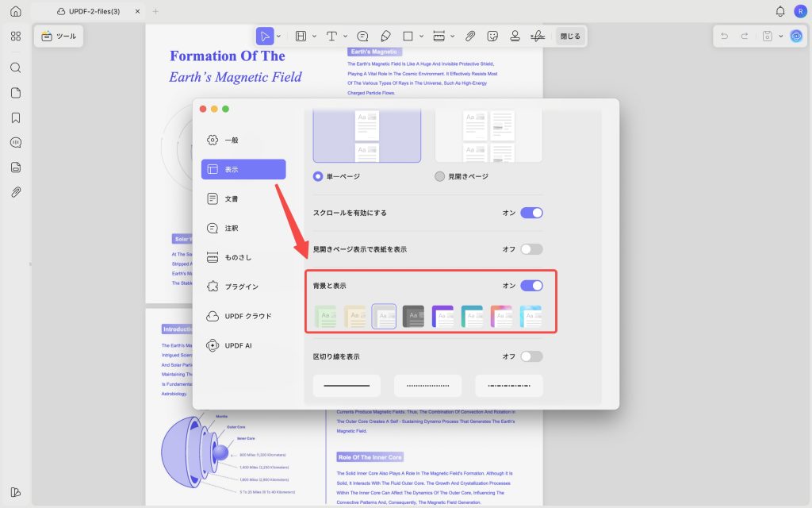Open dropdown arrow next to rectangle tool
Viewport: 812px width, 508px height.
pos(422,37)
